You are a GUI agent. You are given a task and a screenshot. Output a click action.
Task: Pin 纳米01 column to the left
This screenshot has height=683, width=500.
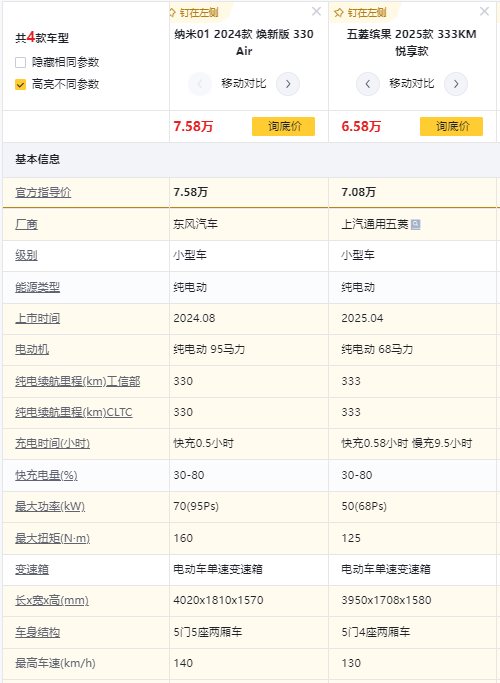tap(195, 13)
